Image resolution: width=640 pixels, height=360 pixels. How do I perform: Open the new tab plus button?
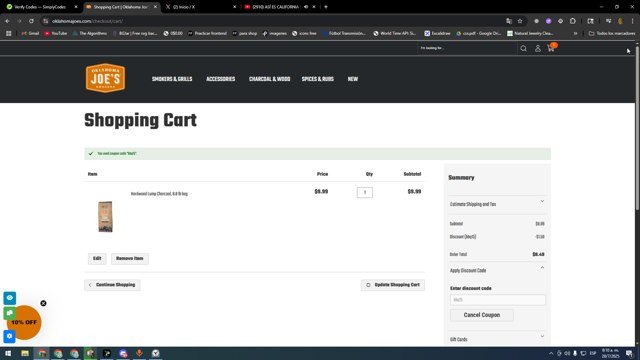(326, 7)
